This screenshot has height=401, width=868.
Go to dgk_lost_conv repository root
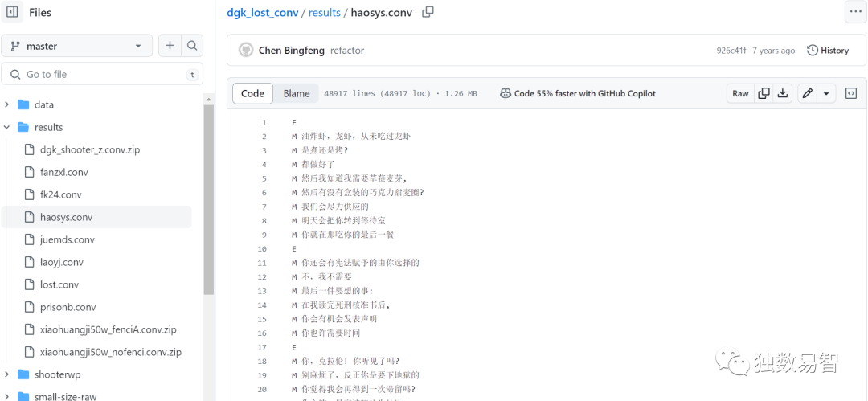(x=262, y=13)
